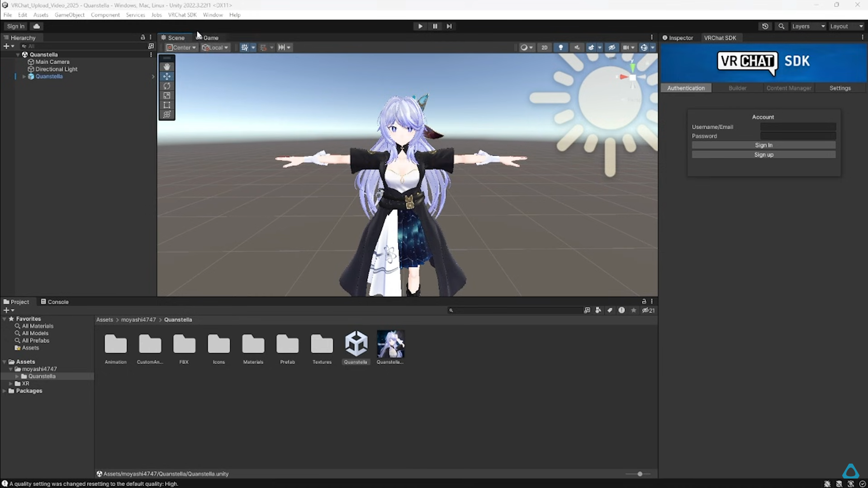Click the Play button
Screen dimensions: 868x488
(x=420, y=26)
